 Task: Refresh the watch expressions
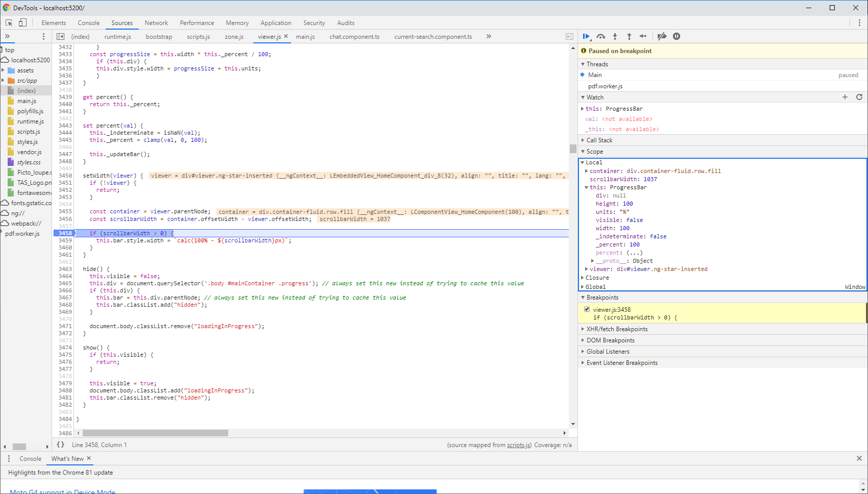coord(859,97)
